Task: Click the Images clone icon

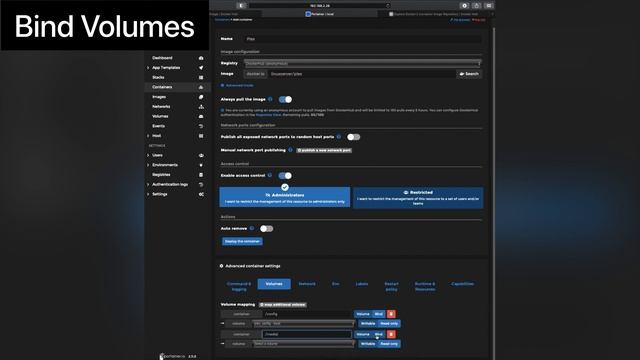Action: 201,97
